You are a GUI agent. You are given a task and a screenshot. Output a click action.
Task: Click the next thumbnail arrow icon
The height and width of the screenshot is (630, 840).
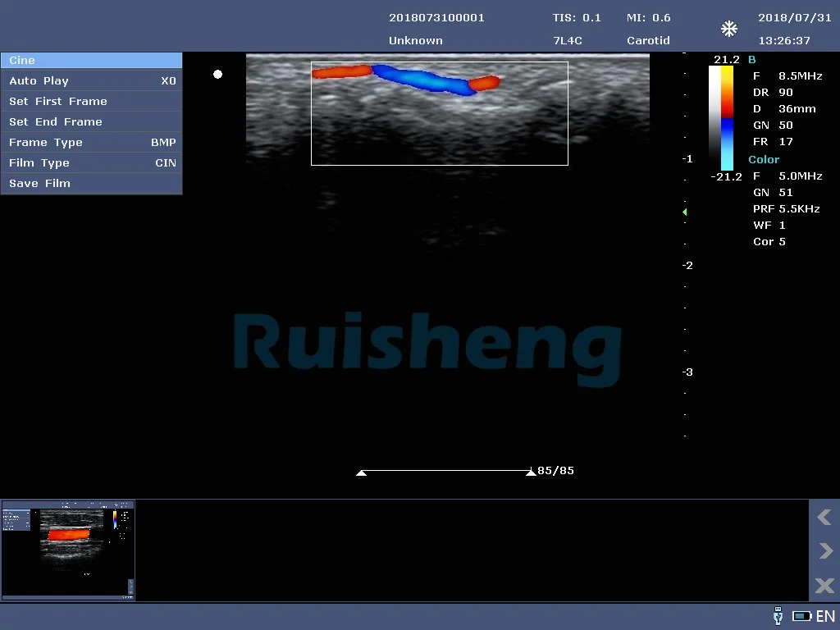[824, 551]
